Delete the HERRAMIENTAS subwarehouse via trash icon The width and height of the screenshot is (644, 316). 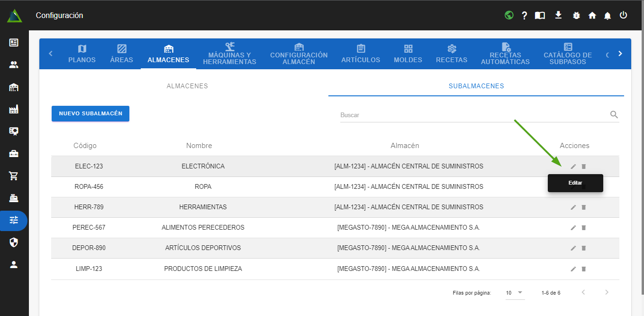click(584, 207)
